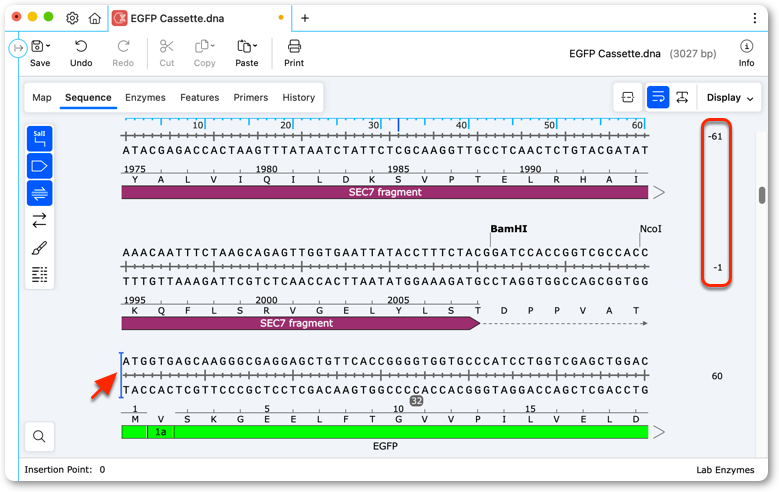The image size is (779, 492).
Task: Click the EGFP label below green bar
Action: 385,446
